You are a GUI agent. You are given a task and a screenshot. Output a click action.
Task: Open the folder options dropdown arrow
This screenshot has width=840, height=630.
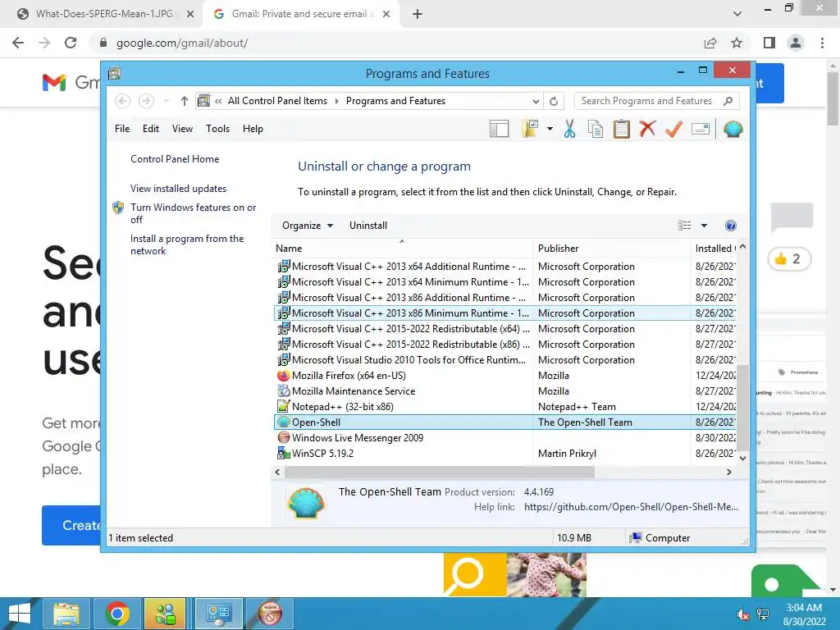click(x=550, y=129)
